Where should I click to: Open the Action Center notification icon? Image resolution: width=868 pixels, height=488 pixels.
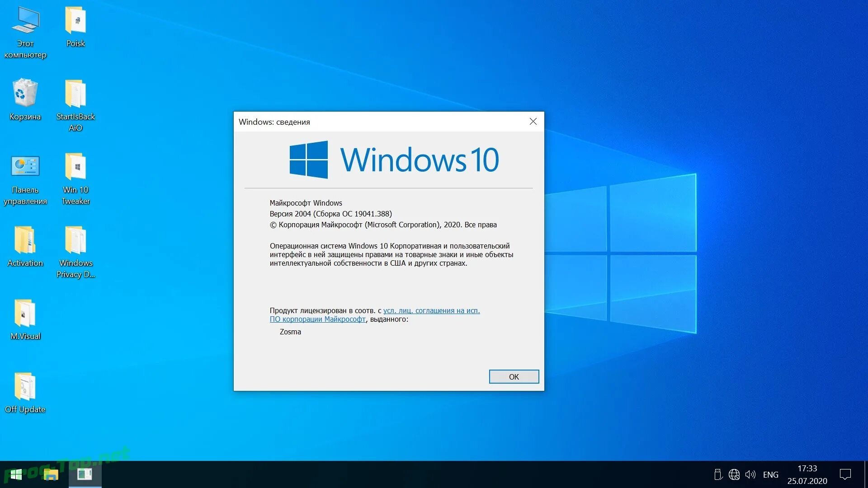pos(845,474)
